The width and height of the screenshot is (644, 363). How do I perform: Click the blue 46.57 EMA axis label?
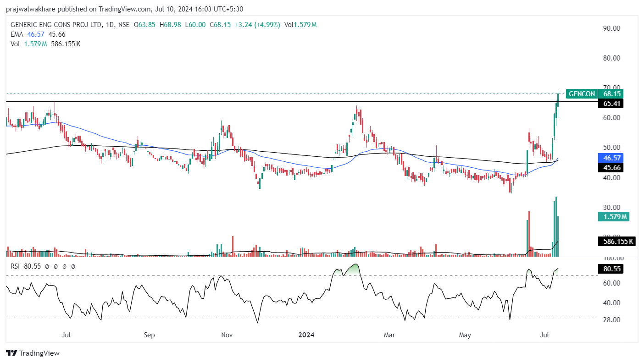click(x=612, y=158)
